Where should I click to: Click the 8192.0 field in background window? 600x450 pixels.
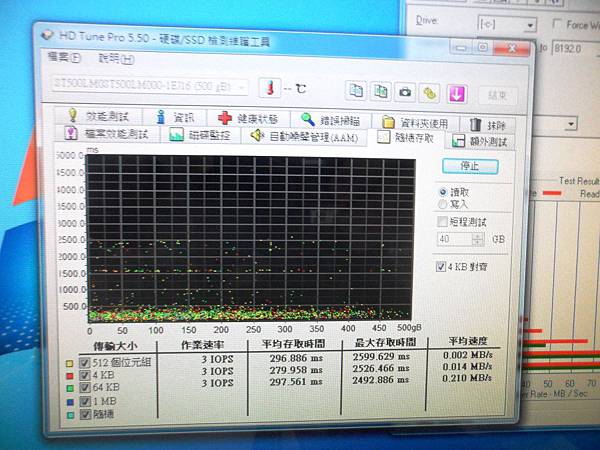tap(575, 48)
